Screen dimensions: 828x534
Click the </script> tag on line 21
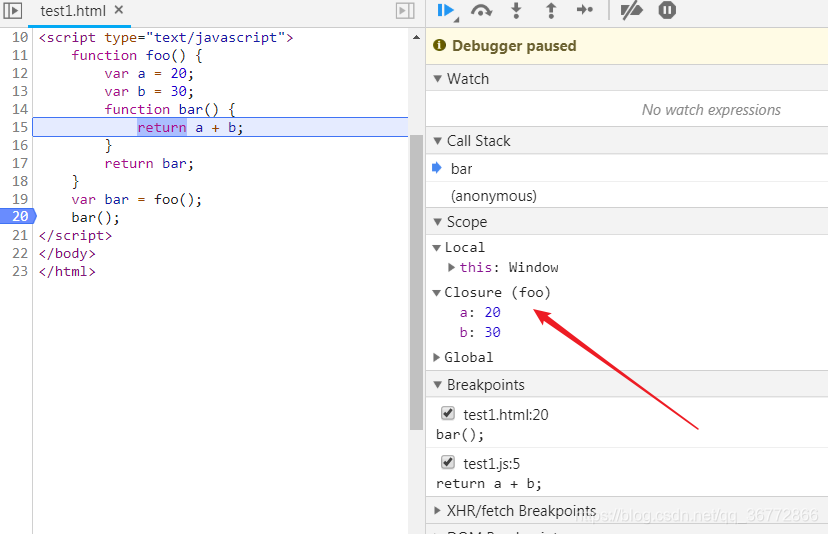[75, 236]
